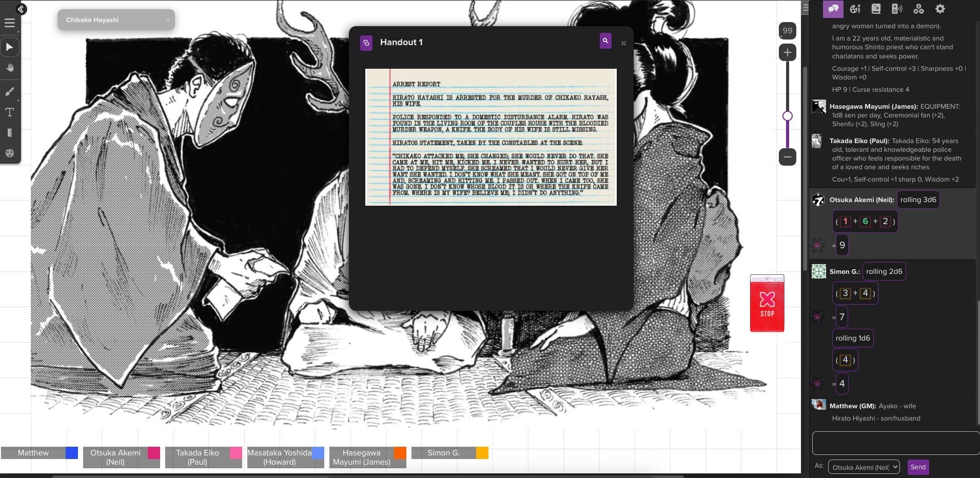Click the 'rolling 2d6' roll formula
The height and width of the screenshot is (478, 980).
tap(884, 271)
